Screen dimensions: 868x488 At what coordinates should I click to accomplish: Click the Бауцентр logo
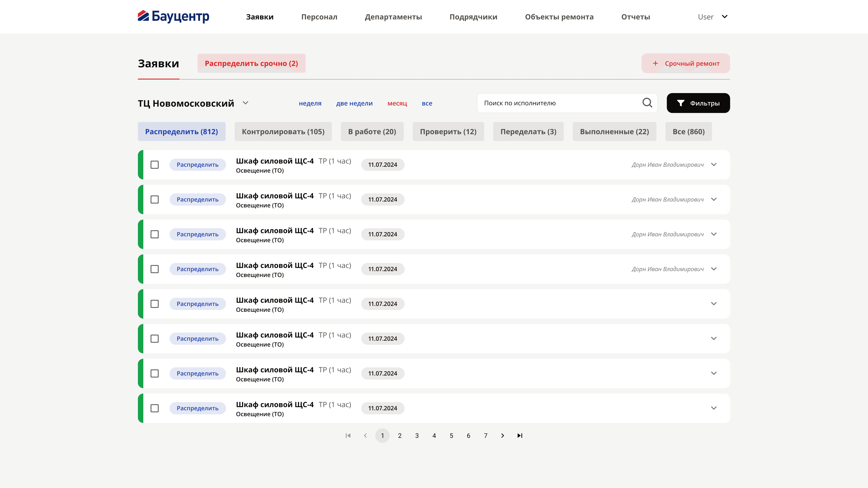coord(173,16)
